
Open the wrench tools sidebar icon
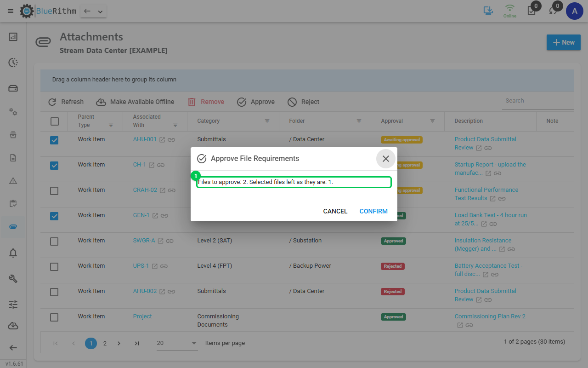tap(13, 278)
